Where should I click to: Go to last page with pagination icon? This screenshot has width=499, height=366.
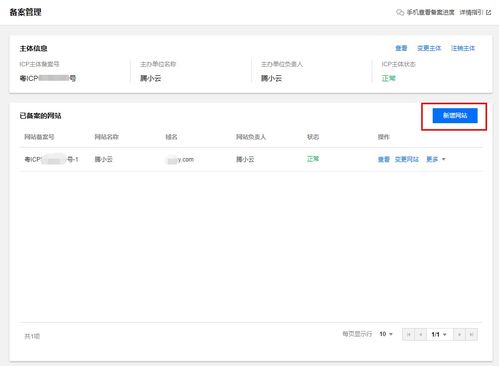pyautogui.click(x=471, y=334)
